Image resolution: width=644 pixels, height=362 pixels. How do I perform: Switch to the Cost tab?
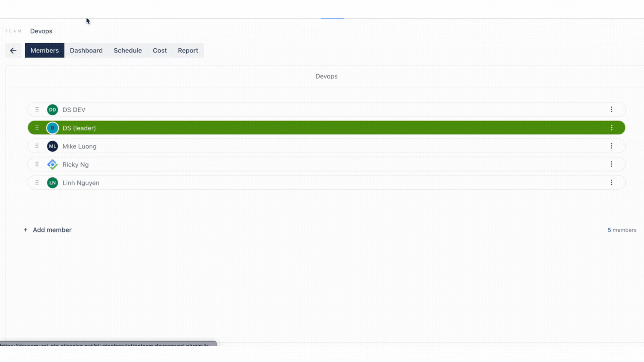(160, 51)
